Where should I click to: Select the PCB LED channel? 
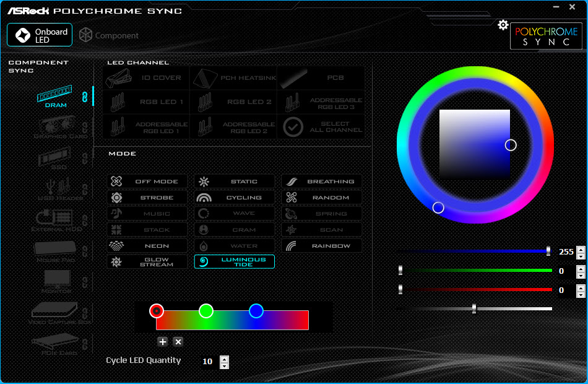coord(321,78)
